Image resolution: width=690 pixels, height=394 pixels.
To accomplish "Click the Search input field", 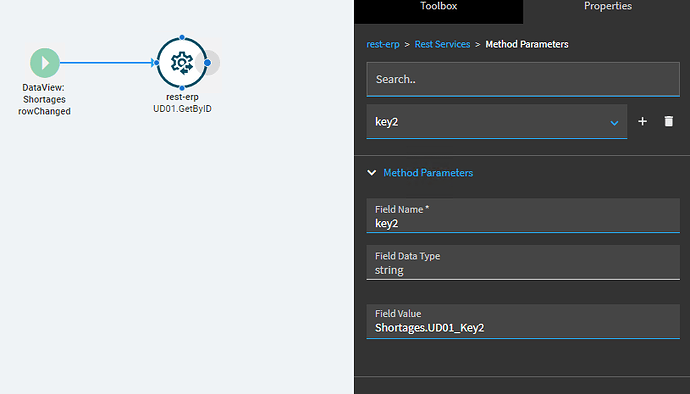I will tap(523, 79).
